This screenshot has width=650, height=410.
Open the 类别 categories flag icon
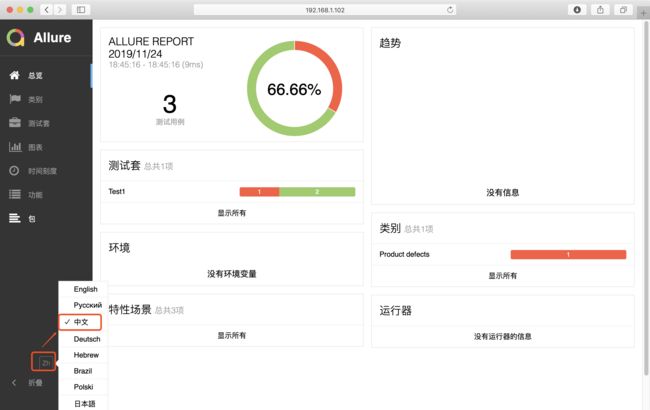coord(15,99)
